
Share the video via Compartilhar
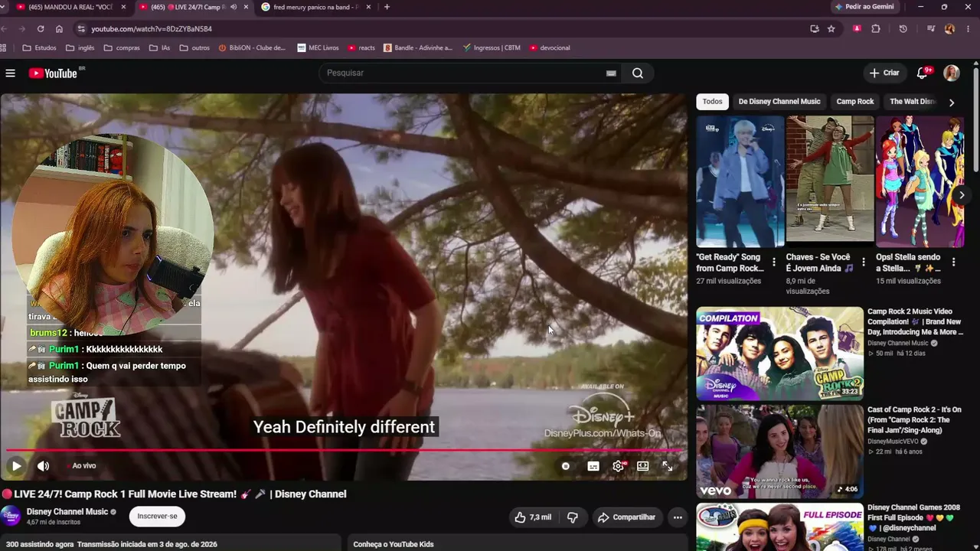pos(626,517)
